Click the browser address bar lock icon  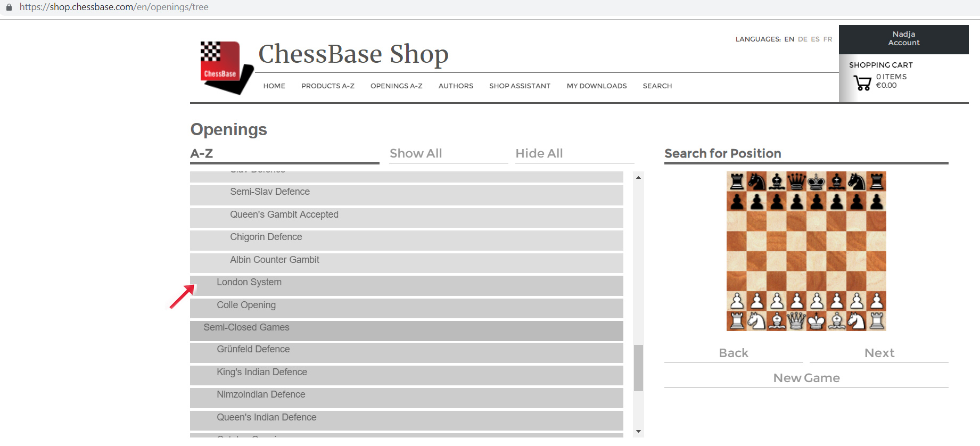click(x=9, y=7)
